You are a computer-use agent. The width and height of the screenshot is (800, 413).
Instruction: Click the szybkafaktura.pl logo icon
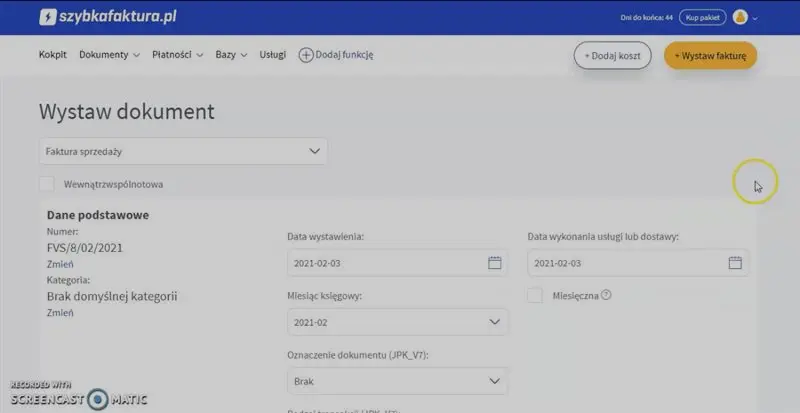click(x=47, y=17)
